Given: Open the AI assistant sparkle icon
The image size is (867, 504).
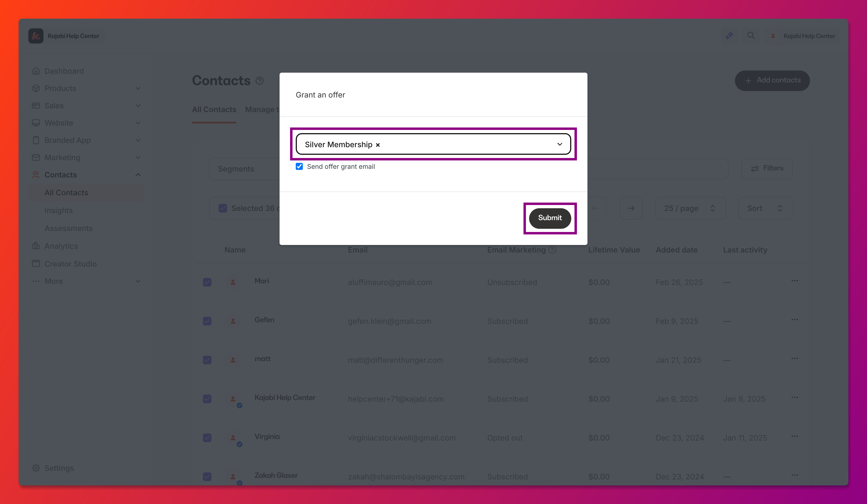Looking at the screenshot, I should (x=729, y=35).
